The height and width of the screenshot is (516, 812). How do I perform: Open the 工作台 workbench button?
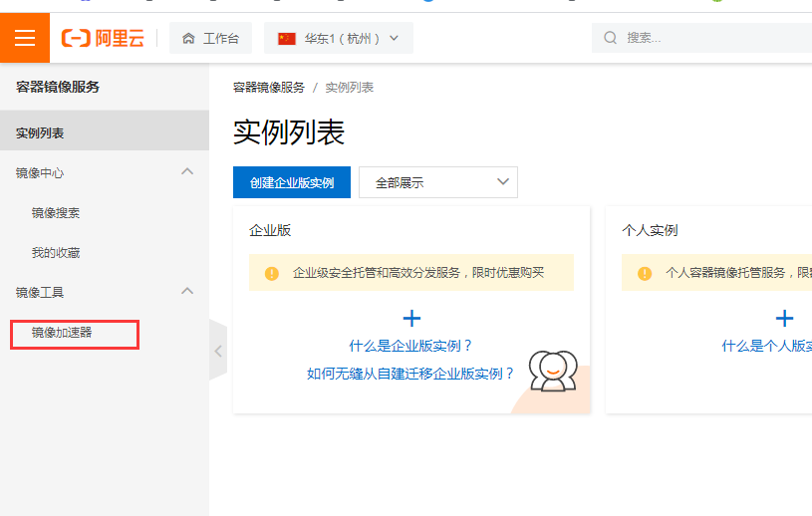point(211,38)
